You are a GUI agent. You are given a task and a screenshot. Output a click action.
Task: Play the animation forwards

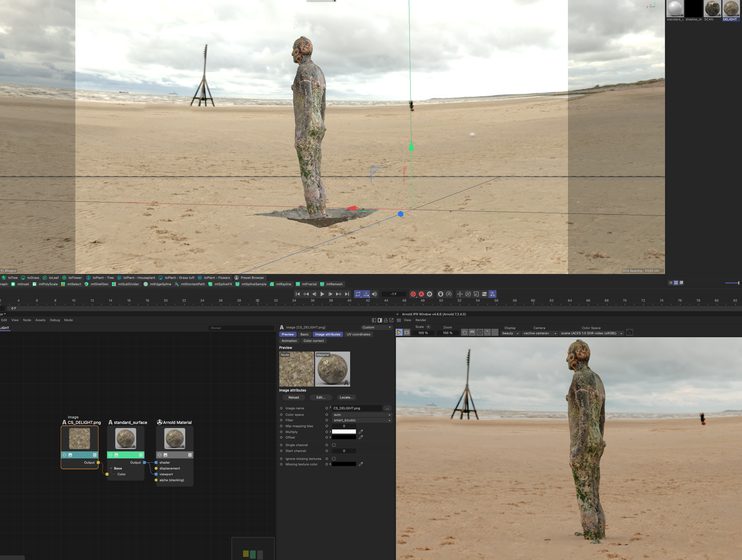322,294
